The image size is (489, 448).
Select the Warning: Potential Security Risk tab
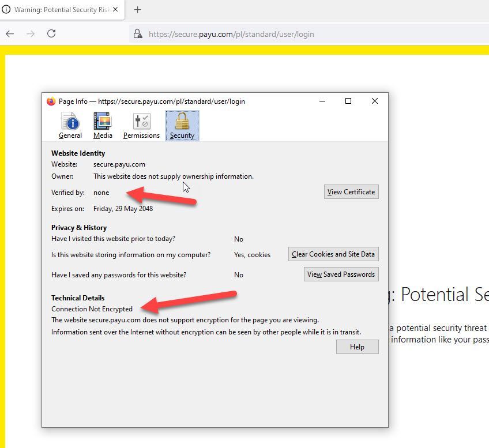point(62,10)
